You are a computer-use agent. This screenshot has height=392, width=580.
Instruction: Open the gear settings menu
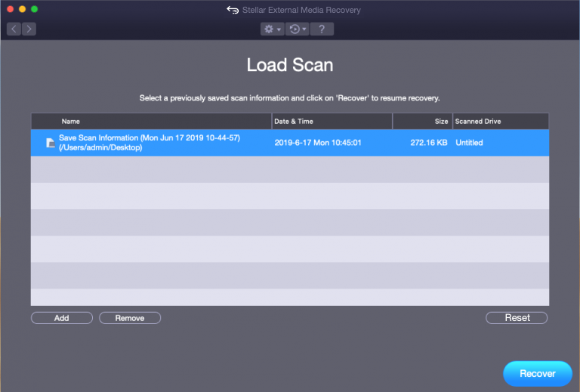pyautogui.click(x=272, y=29)
